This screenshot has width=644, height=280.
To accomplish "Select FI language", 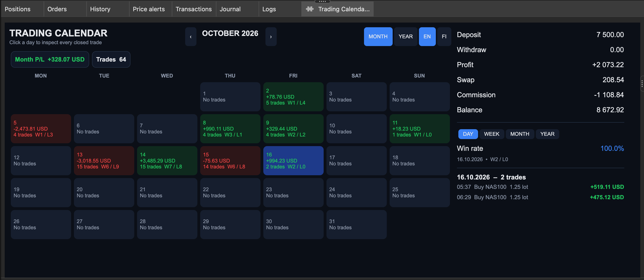I will [x=444, y=37].
